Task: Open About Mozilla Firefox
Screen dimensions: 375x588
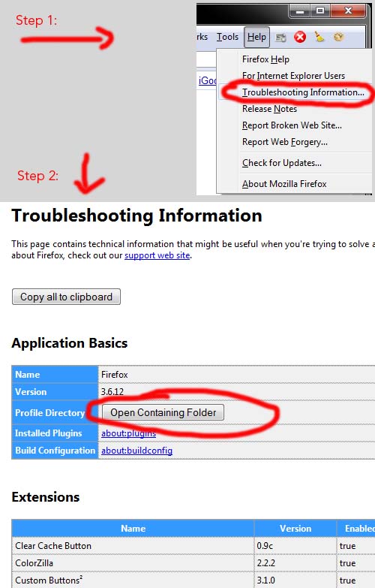Action: 284,184
